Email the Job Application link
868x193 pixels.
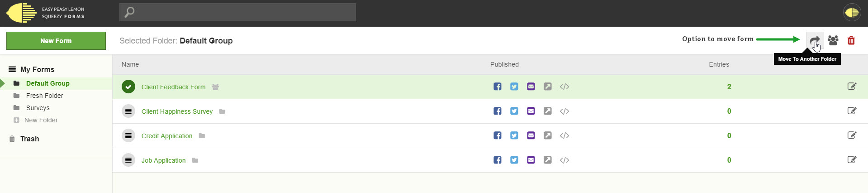tap(531, 160)
